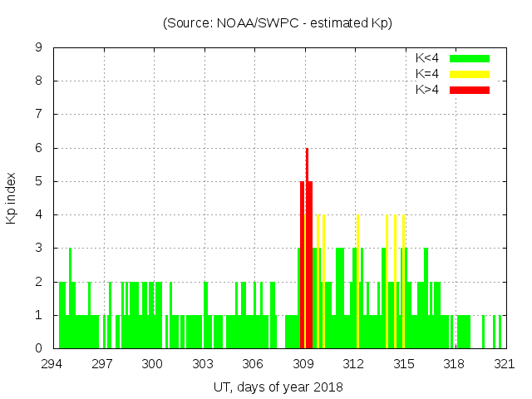Image resolution: width=532 pixels, height=399 pixels.
Task: Click the 309 tick label on x-axis
Action: [x=303, y=364]
